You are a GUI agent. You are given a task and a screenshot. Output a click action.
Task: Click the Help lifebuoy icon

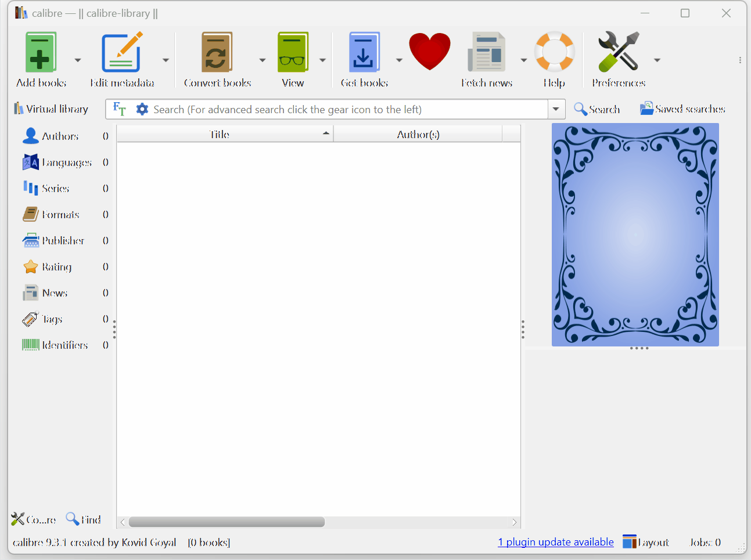coord(554,52)
